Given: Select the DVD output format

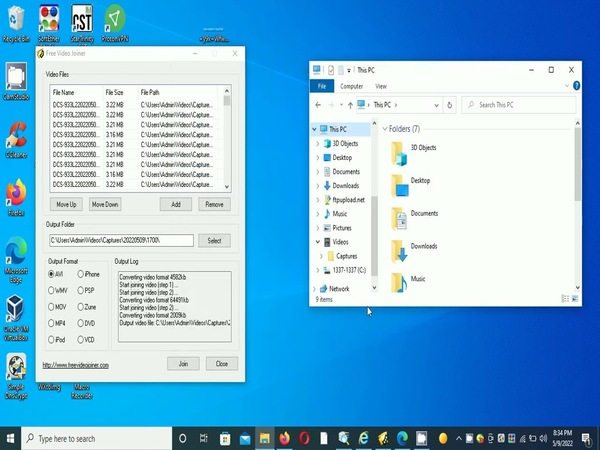Looking at the screenshot, I should [80, 323].
